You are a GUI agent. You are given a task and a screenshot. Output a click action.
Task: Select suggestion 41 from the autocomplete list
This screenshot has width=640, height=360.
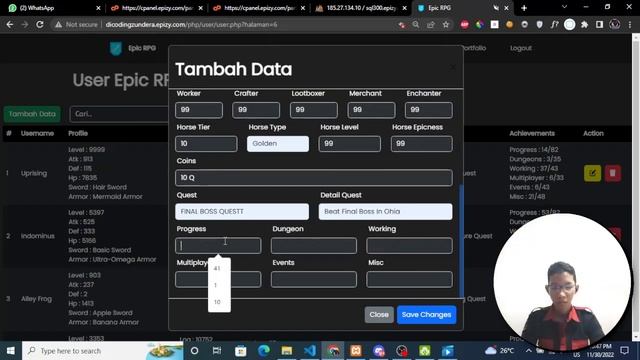pos(217,268)
